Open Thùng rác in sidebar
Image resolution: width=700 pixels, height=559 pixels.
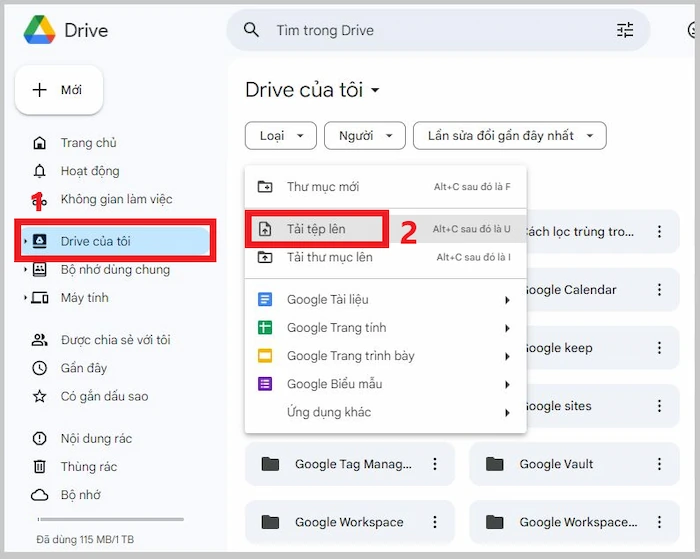pyautogui.click(x=89, y=467)
